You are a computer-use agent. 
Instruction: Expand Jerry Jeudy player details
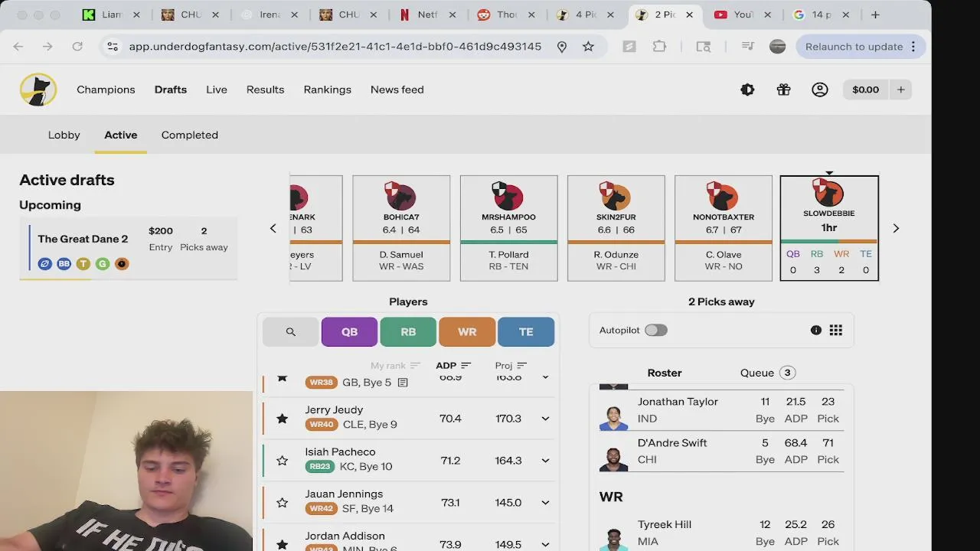click(545, 419)
